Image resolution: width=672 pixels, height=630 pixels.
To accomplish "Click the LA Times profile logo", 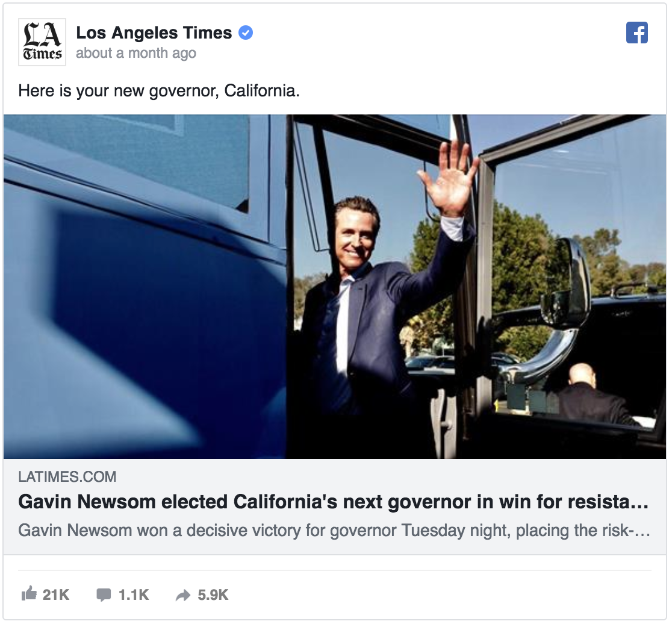I will (42, 42).
